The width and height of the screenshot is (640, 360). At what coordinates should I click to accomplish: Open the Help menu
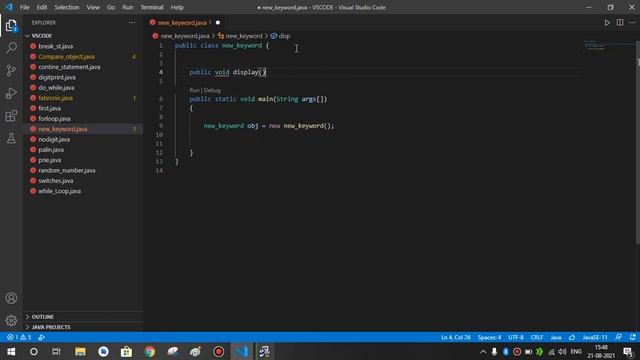[177, 7]
